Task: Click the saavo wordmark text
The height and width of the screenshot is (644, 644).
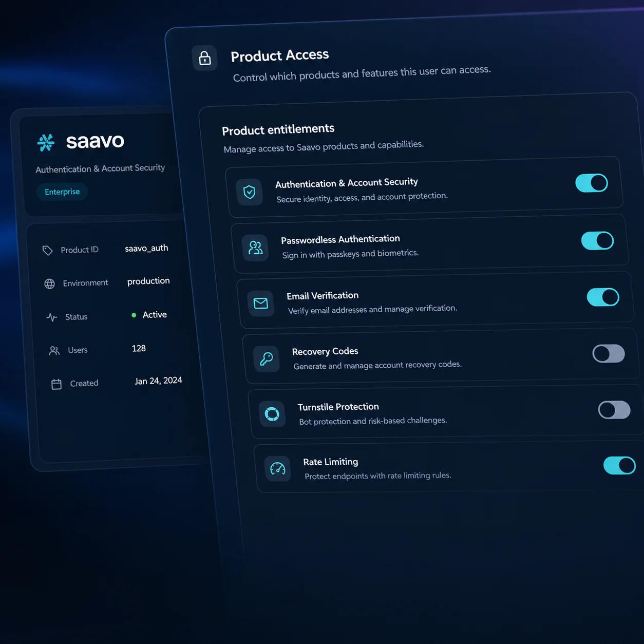Action: [95, 141]
